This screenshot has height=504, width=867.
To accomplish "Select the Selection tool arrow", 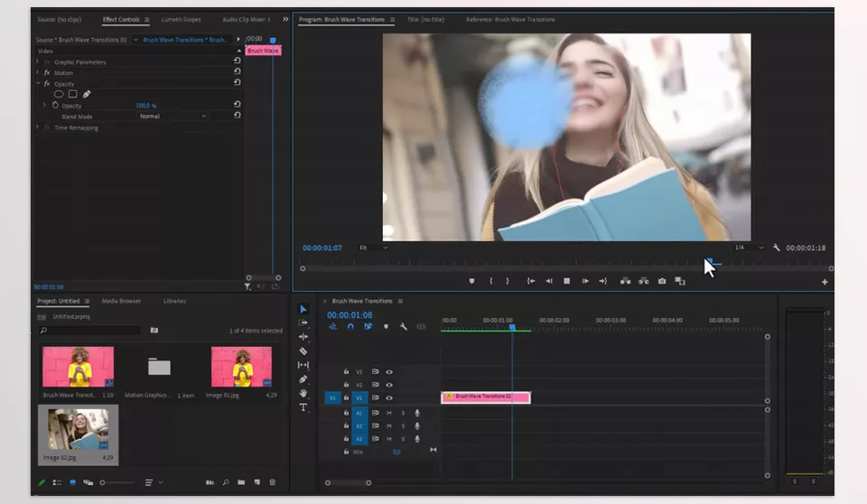I will pos(303,309).
